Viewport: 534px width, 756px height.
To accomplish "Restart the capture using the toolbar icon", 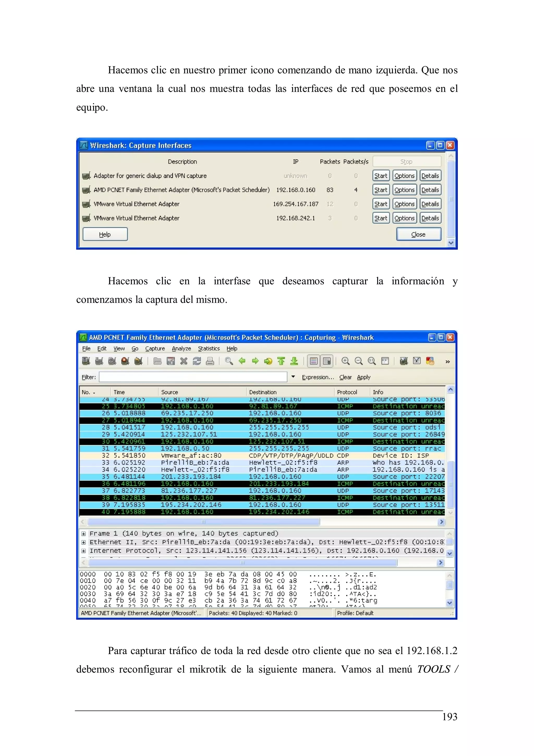I will coord(138,361).
